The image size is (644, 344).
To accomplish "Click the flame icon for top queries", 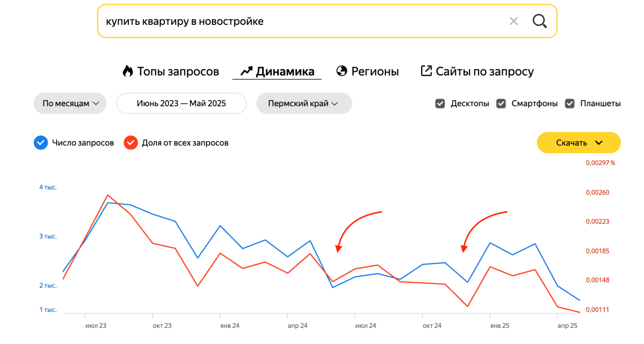I will 128,71.
